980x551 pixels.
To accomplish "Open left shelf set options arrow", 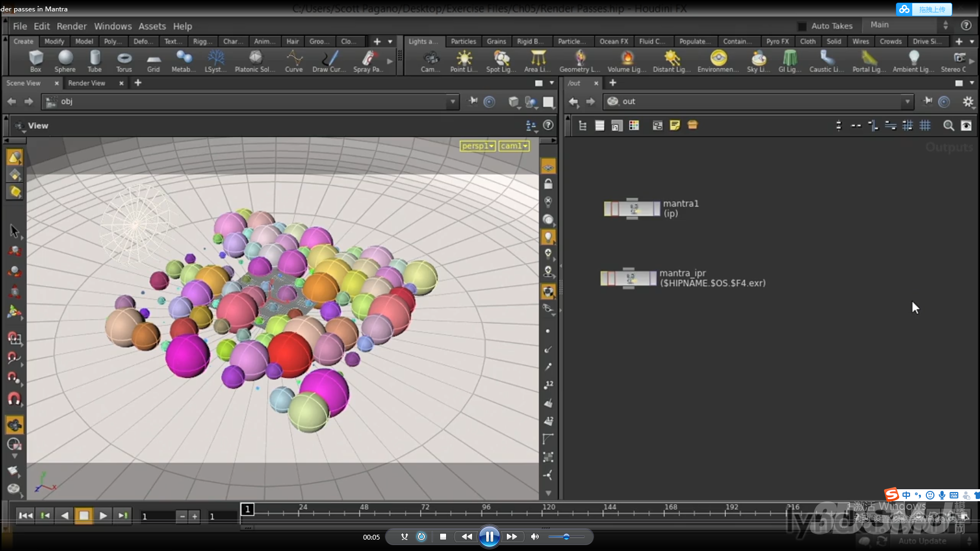I will click(x=390, y=41).
